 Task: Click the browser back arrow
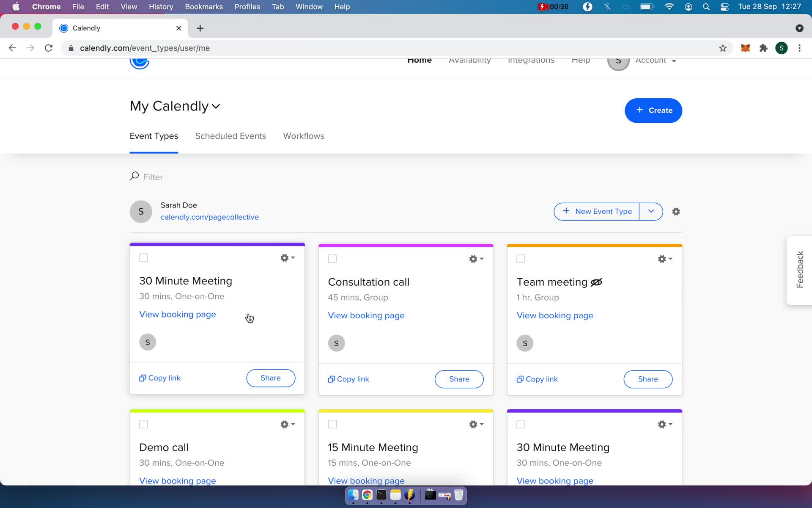coord(12,48)
